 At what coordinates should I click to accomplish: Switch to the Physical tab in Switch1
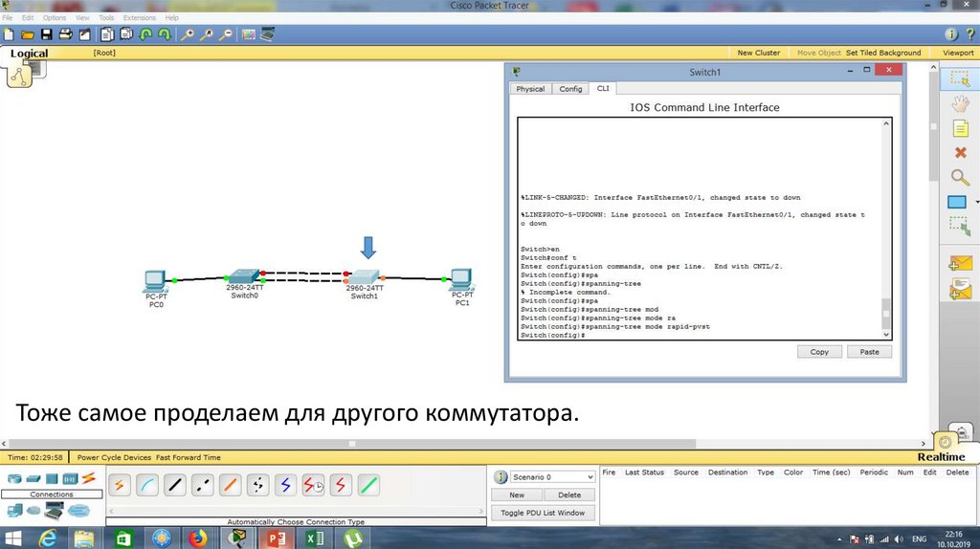point(530,89)
